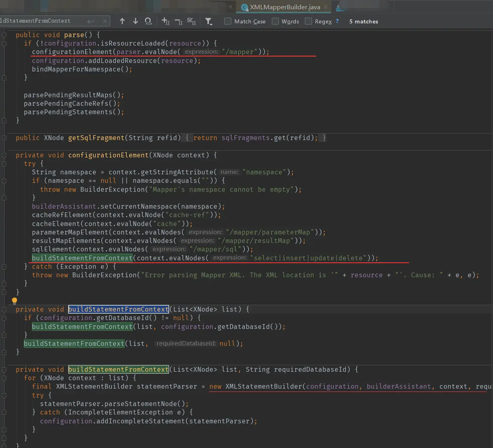The height and width of the screenshot is (448, 493).
Task: Enable the Match Case checkbox
Action: coord(228,21)
